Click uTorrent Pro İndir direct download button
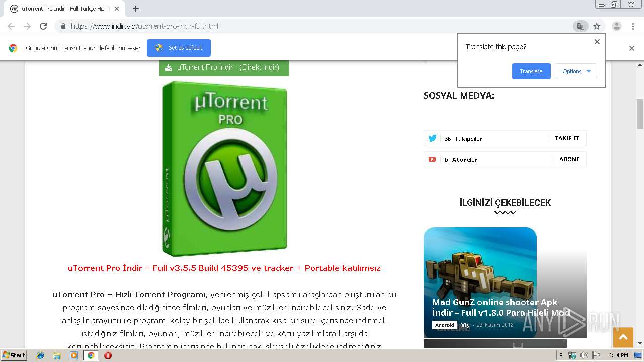The height and width of the screenshot is (362, 644). [224, 67]
